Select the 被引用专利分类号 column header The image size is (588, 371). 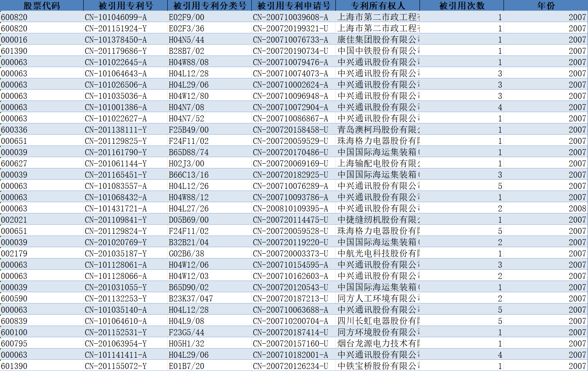210,6
